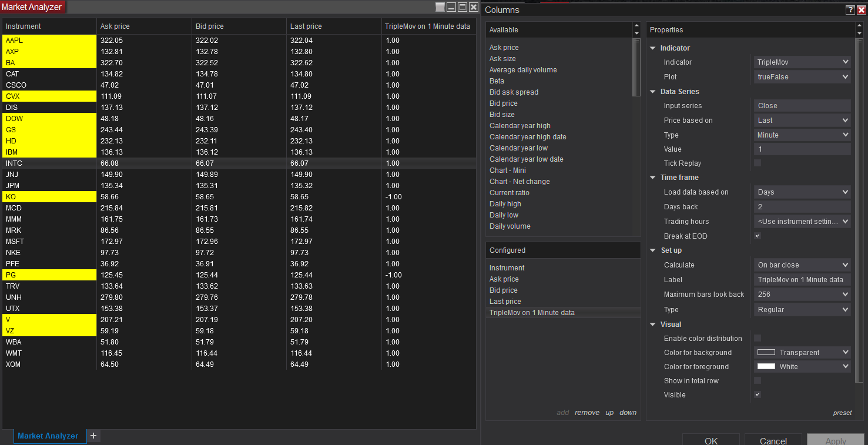The image size is (868, 445).
Task: Open the Load data based on dropdown
Action: tap(802, 192)
